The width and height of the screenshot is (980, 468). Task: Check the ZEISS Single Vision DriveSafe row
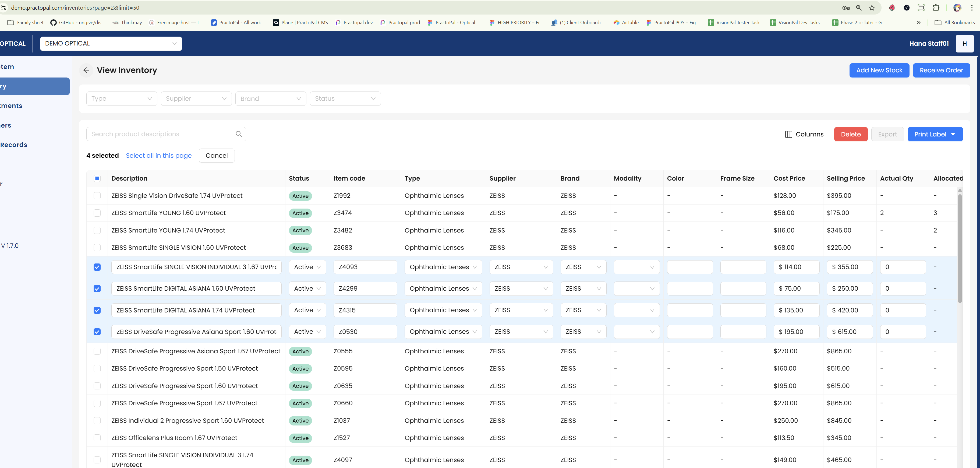pos(97,196)
